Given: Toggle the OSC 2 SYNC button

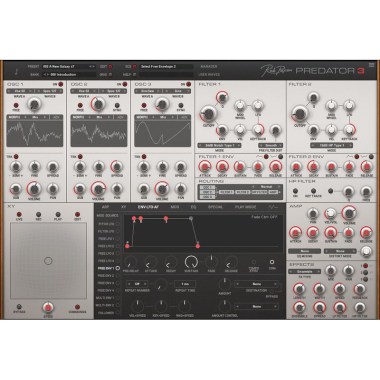Looking at the screenshot, I should 117,106.
